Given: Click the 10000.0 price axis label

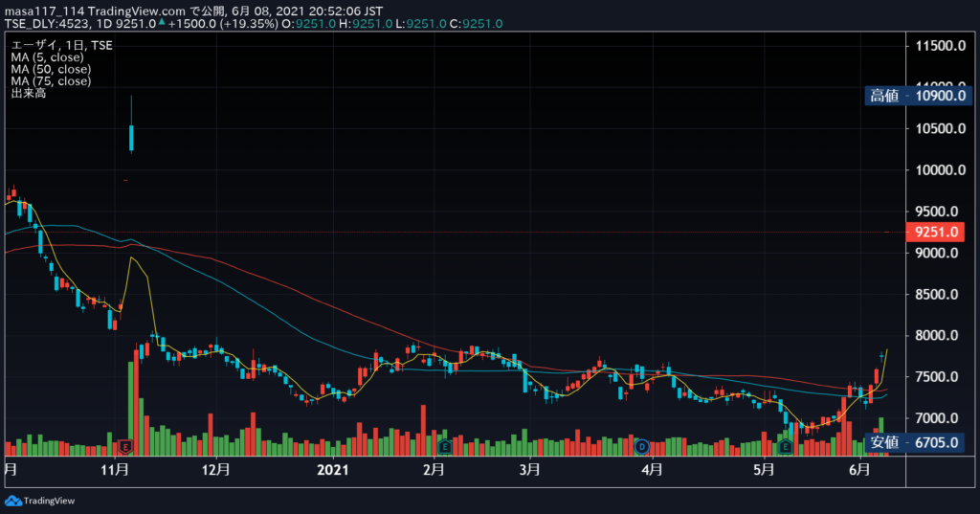Looking at the screenshot, I should (941, 170).
